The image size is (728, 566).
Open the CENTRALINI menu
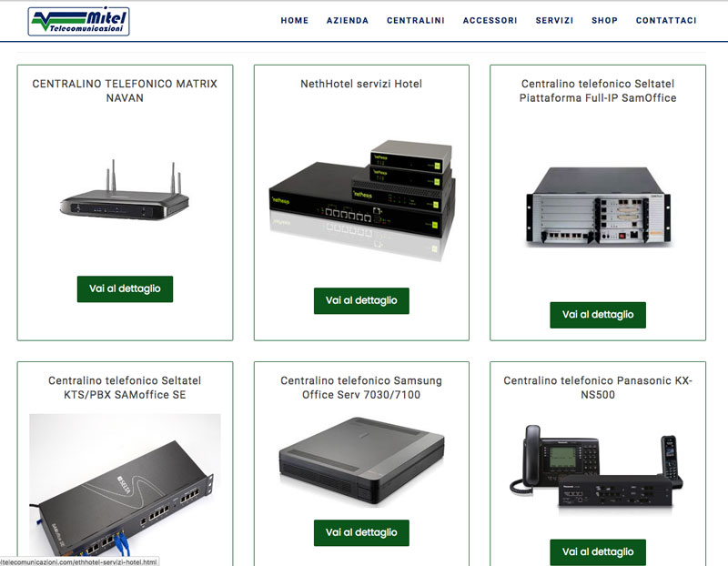click(416, 20)
